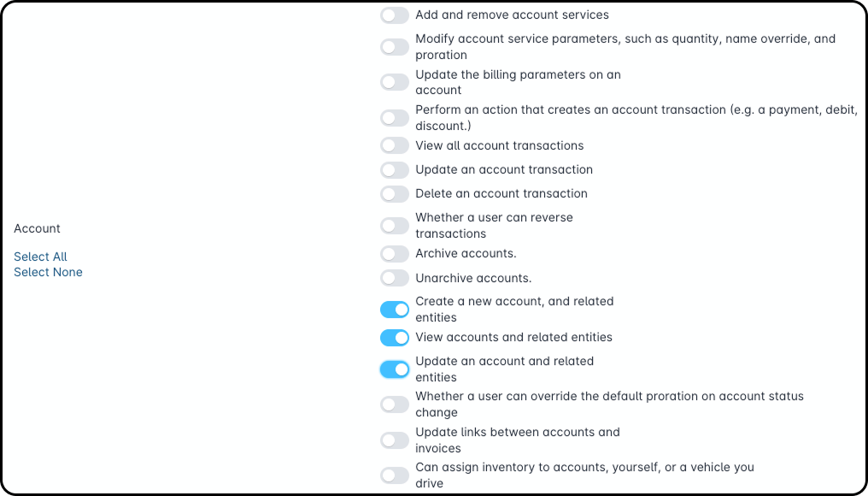
Task: Enable Delete an account transaction toggle
Action: point(395,193)
